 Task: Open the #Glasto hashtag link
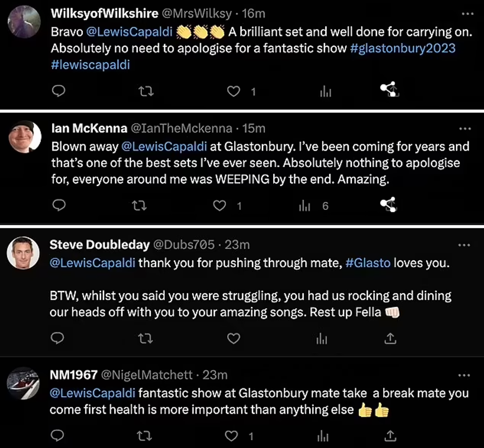point(368,263)
